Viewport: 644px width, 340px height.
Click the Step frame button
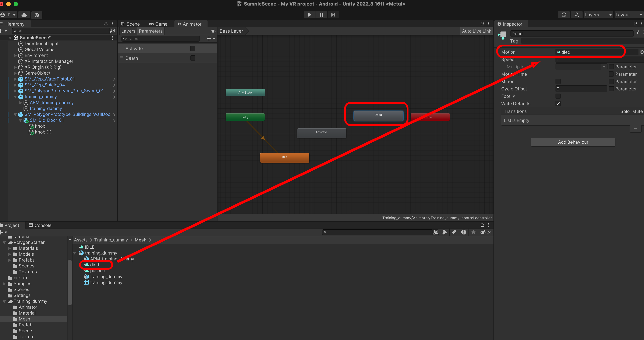pos(333,15)
